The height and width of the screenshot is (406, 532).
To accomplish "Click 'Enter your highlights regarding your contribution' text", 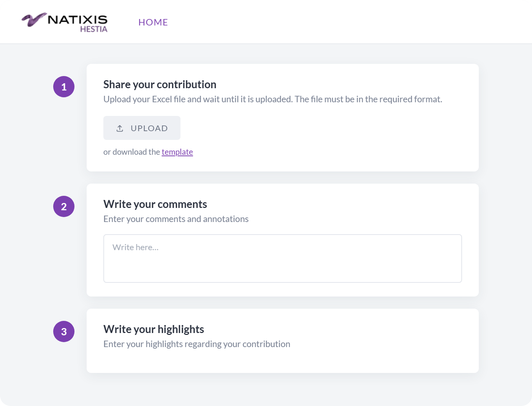I will [x=197, y=344].
